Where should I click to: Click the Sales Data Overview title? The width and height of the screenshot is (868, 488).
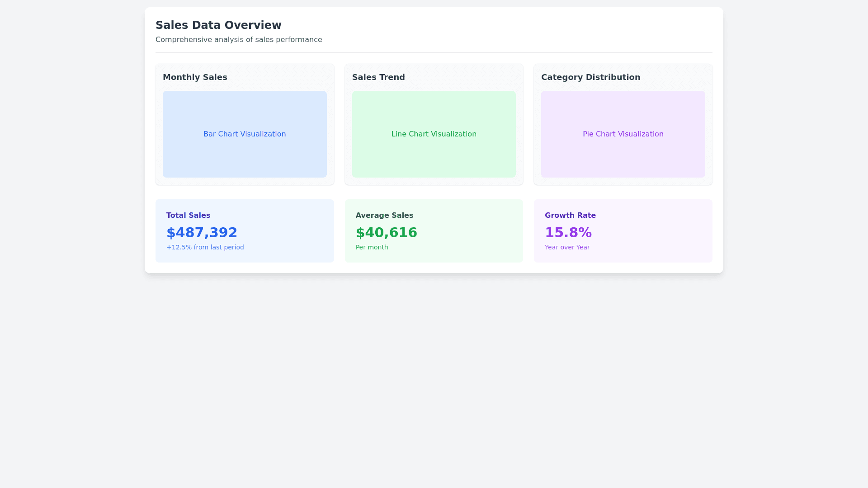click(x=218, y=25)
